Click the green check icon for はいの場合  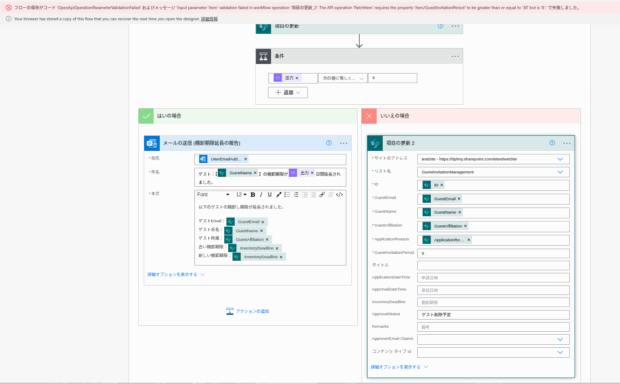[x=146, y=116]
